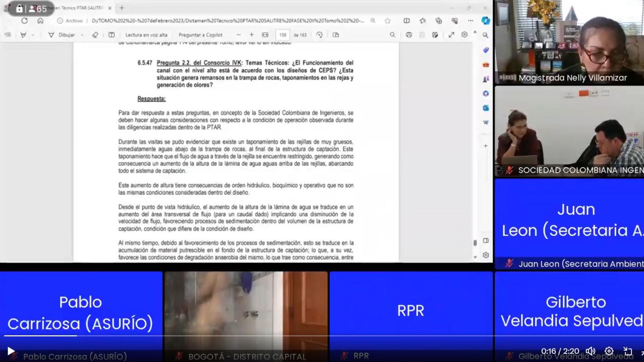Open video player settings gear
644x362 pixels.
pos(609,351)
